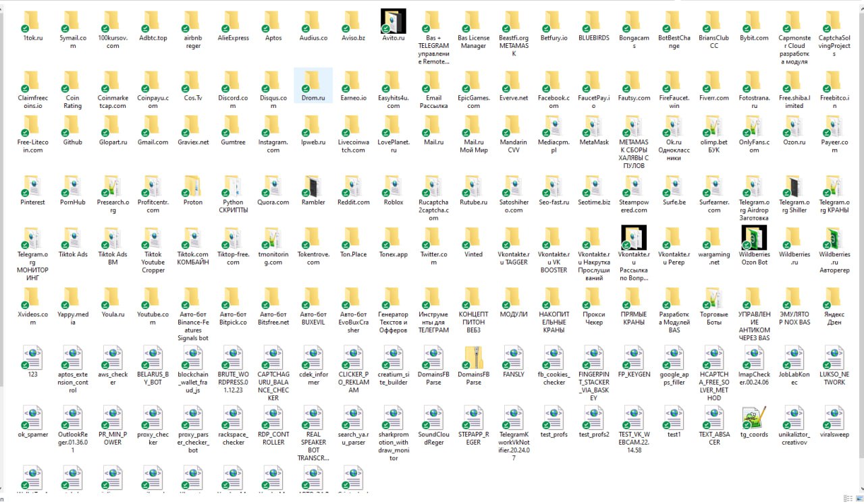
Task: Select the Python СКРИПТЫ folder icon
Action: tap(233, 186)
